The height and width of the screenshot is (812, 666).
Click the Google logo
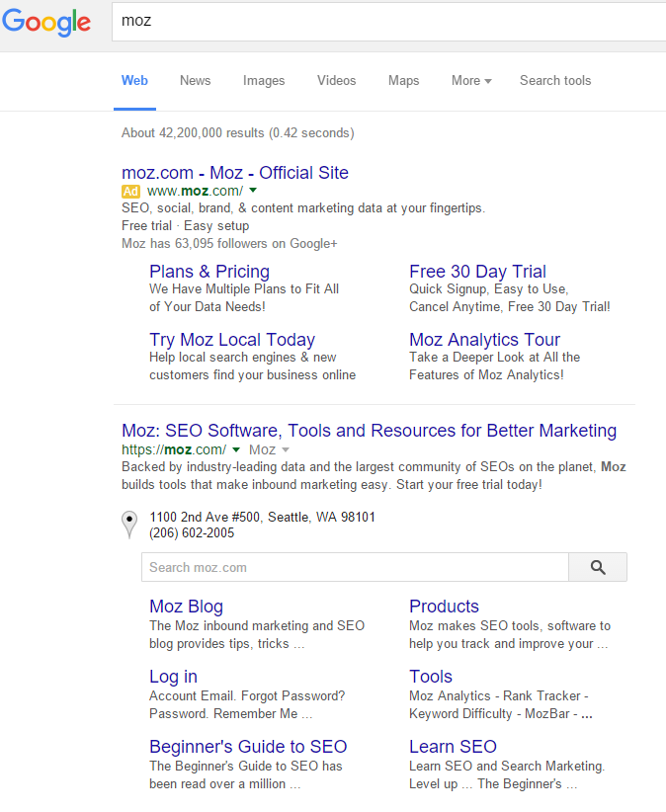pos(46,22)
